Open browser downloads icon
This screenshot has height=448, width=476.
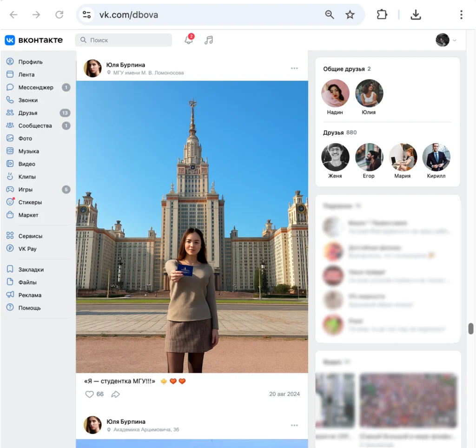[x=416, y=15]
